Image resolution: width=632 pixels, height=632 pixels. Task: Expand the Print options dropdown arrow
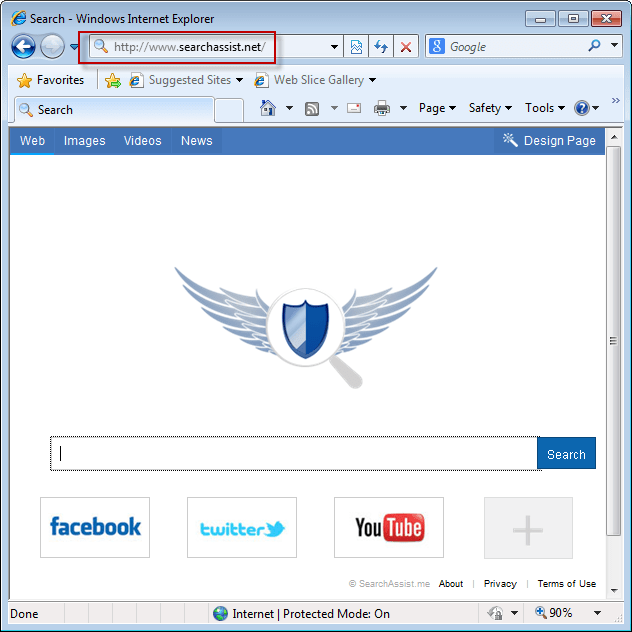(x=403, y=108)
